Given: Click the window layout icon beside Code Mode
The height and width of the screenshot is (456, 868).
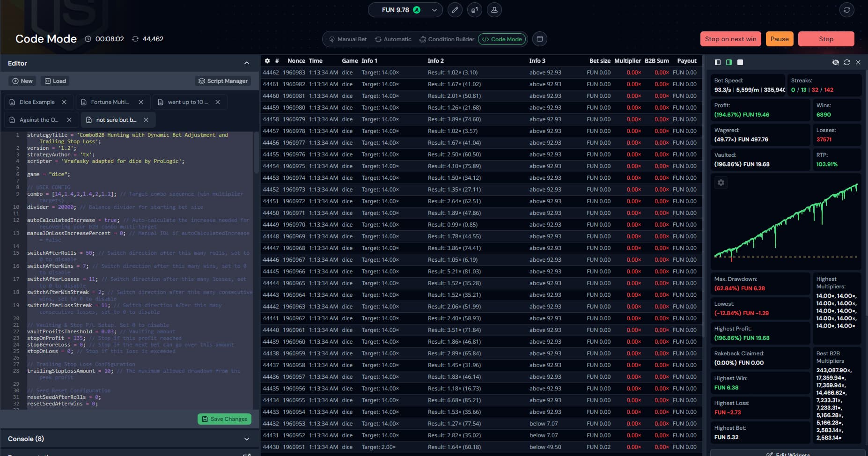Looking at the screenshot, I should tap(539, 39).
